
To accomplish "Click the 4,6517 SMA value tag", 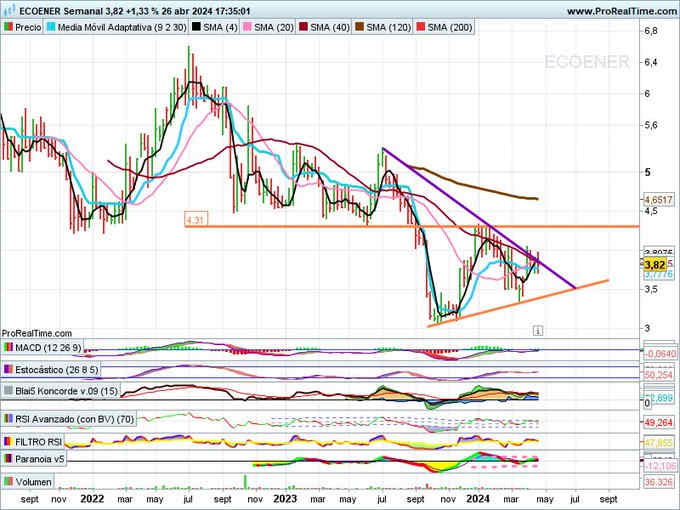I will tap(658, 199).
